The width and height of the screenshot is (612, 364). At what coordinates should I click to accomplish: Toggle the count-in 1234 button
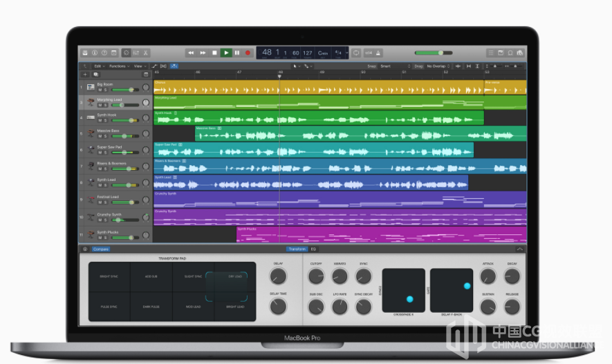(369, 53)
